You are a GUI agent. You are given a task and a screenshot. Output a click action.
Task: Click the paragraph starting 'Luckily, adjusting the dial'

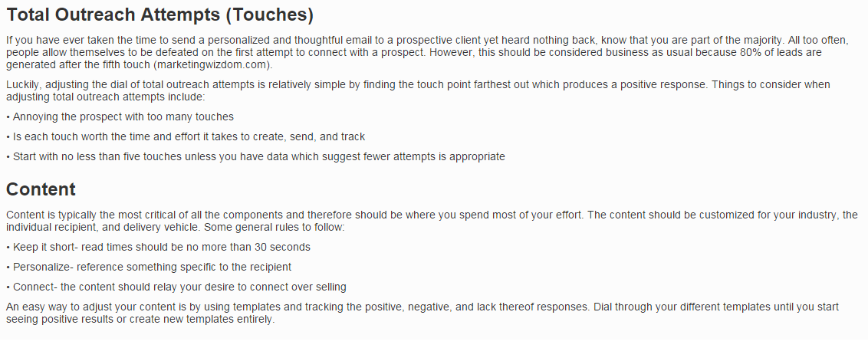pos(418,90)
